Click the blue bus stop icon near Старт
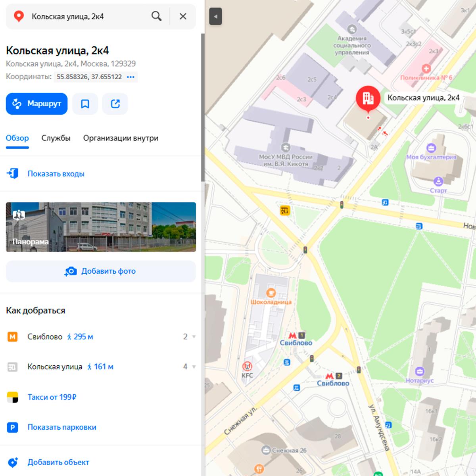This screenshot has width=476, height=476. pos(385,202)
